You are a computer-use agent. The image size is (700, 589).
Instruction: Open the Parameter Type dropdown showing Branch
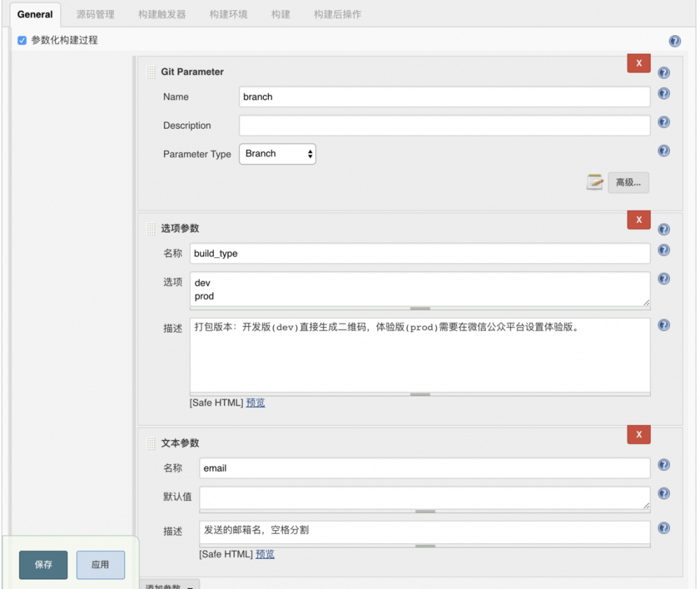pyautogui.click(x=277, y=153)
